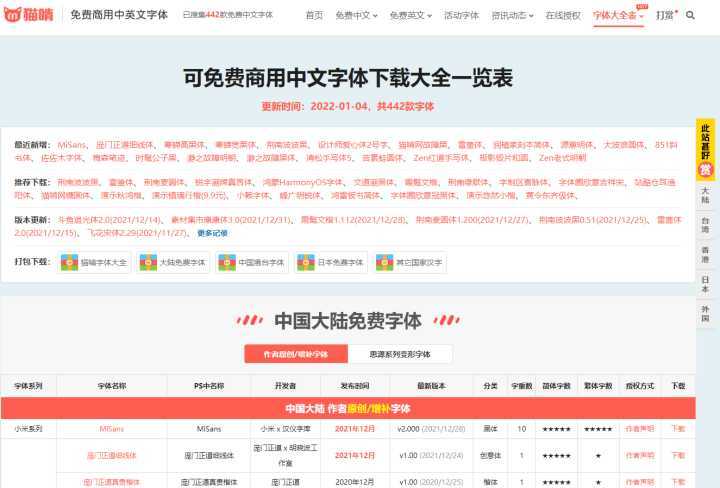720x488 pixels.
Task: Click archive icon beside 大陆免费字体
Action: pyautogui.click(x=148, y=262)
